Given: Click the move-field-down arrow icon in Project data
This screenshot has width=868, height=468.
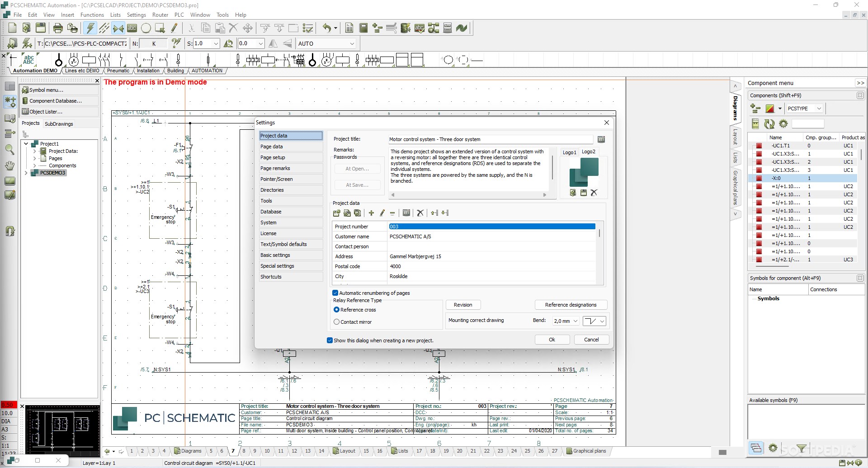Looking at the screenshot, I should click(445, 213).
